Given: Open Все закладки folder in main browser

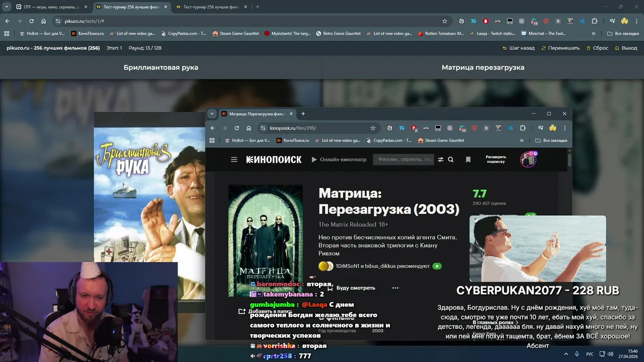Looking at the screenshot, I should pos(623,34).
